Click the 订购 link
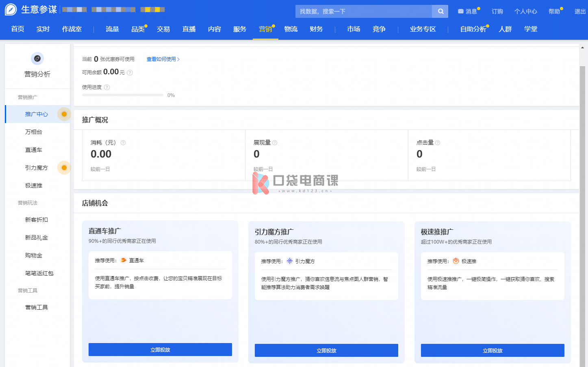The height and width of the screenshot is (367, 588). pyautogui.click(x=497, y=11)
